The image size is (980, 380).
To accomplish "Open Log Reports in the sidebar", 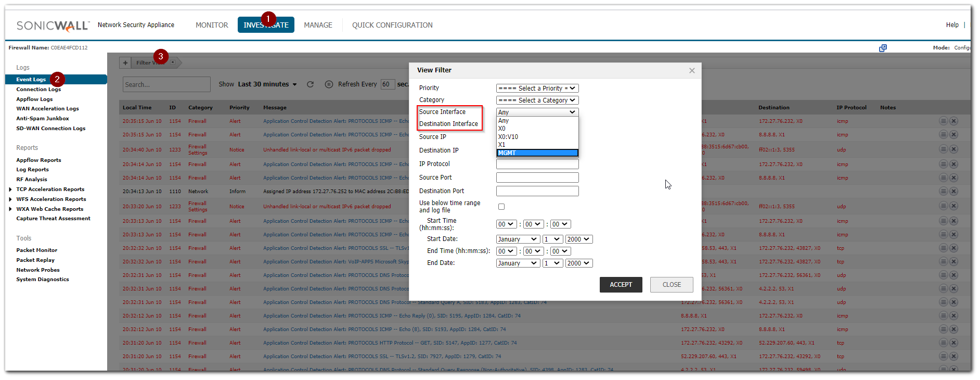I will (x=32, y=170).
